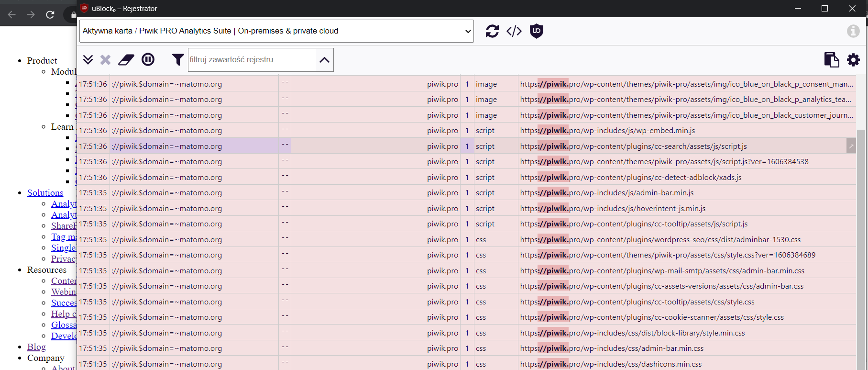Select the cc-cookie-scanner style.css URL
The image size is (868, 370).
652,317
